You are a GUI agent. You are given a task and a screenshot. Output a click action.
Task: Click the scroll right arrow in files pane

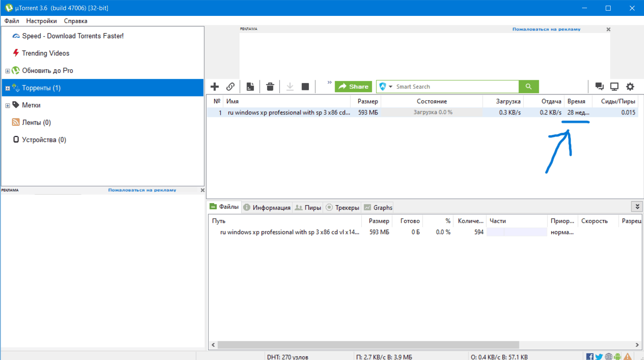637,345
